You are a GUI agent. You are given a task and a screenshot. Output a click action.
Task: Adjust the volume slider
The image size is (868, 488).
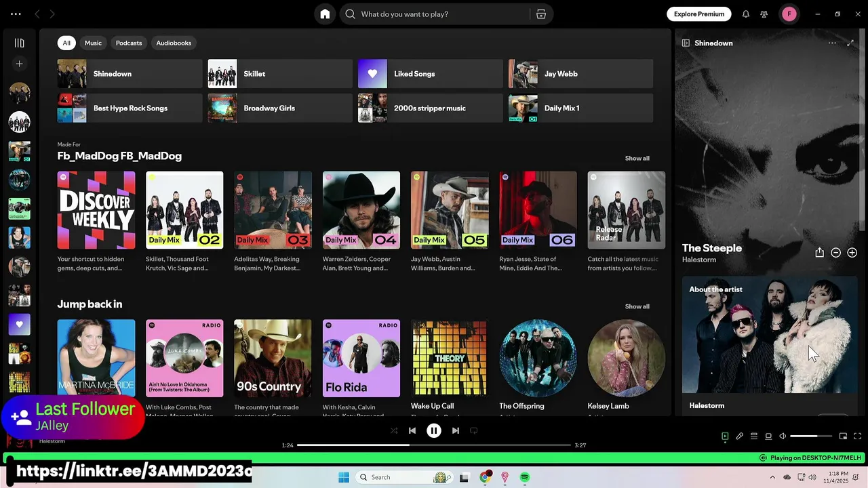point(811,436)
